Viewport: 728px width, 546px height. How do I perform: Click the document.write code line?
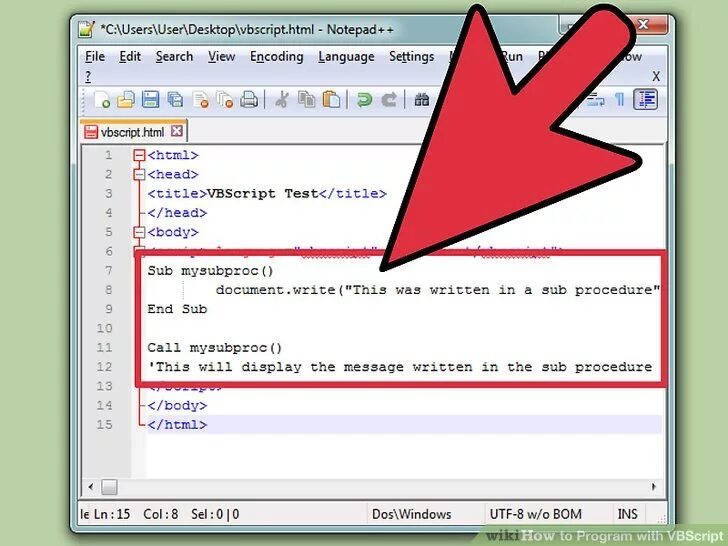pyautogui.click(x=437, y=290)
